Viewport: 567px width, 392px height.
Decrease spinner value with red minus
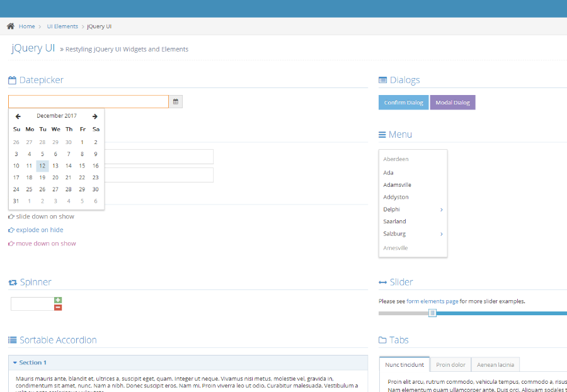click(58, 308)
